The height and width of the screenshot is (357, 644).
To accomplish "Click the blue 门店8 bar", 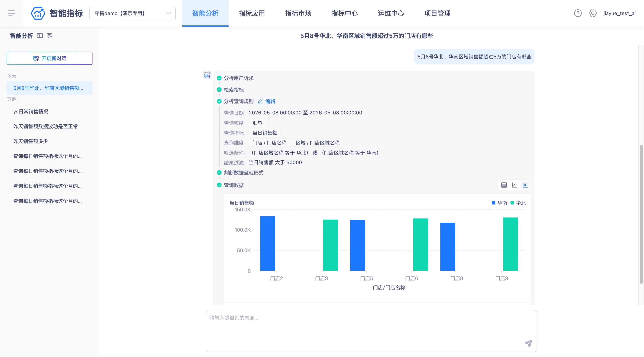I will [447, 247].
